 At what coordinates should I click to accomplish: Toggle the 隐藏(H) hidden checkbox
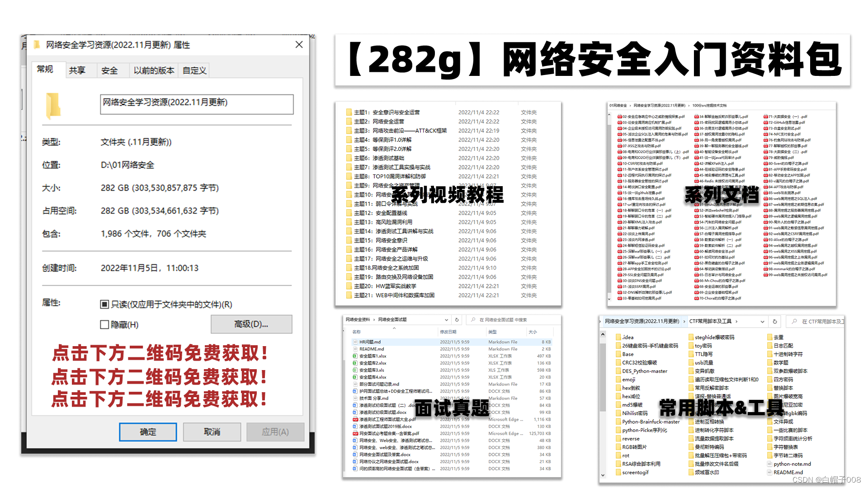[104, 324]
